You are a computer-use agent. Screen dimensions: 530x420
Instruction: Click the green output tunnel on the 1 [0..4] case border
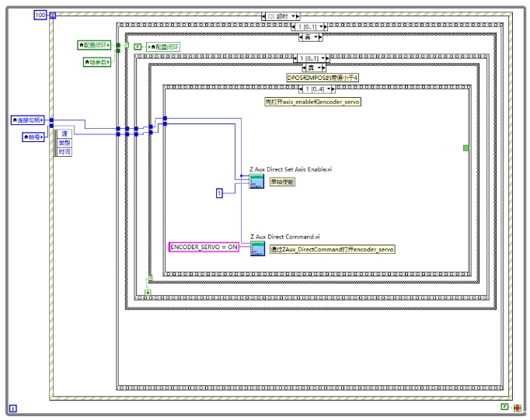(465, 148)
